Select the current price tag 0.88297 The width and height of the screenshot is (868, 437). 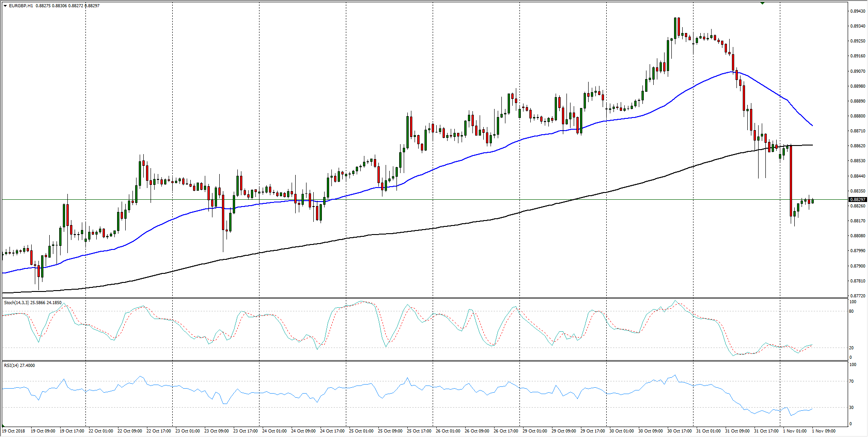(858, 199)
